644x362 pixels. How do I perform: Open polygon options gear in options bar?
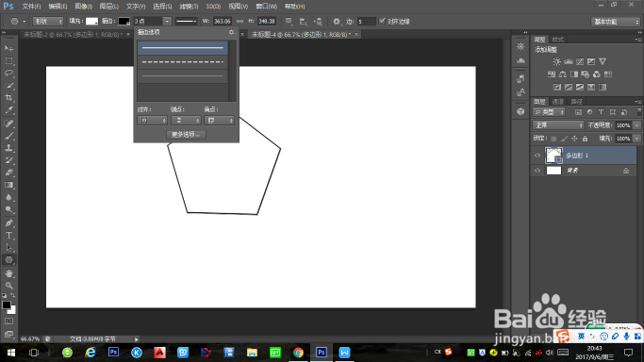(337, 22)
